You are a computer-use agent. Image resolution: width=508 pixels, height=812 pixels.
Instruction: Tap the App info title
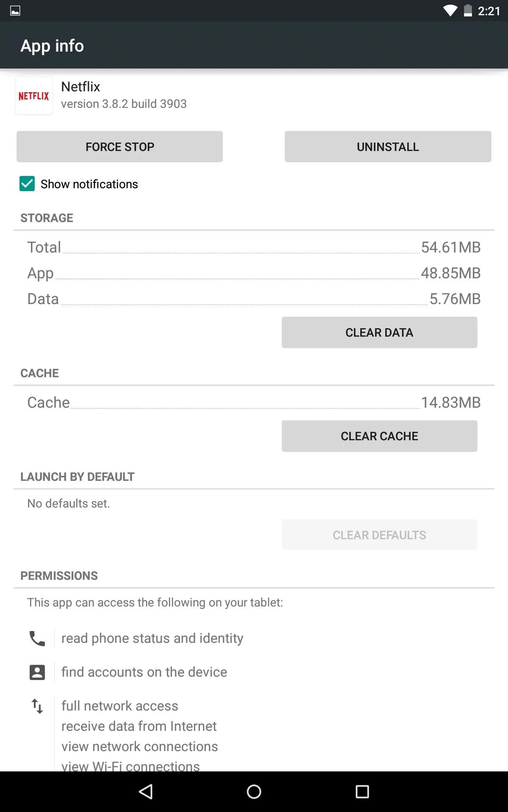tap(52, 46)
